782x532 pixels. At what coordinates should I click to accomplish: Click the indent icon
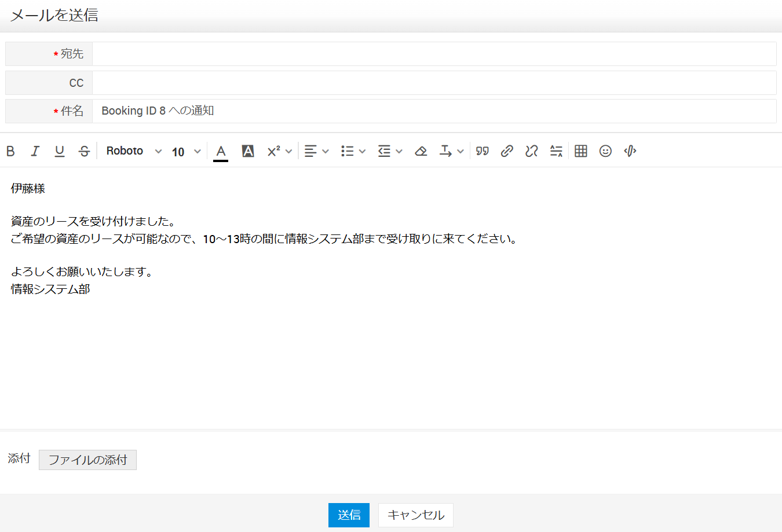coord(384,151)
